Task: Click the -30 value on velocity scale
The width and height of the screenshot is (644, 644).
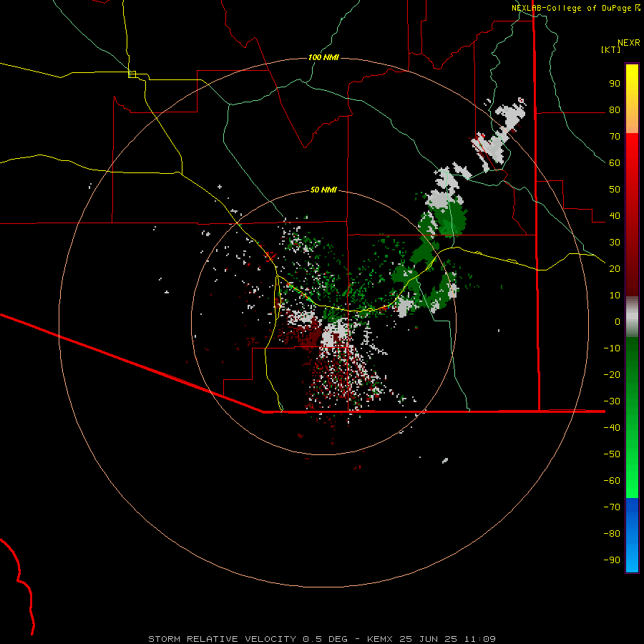Action: 612,401
